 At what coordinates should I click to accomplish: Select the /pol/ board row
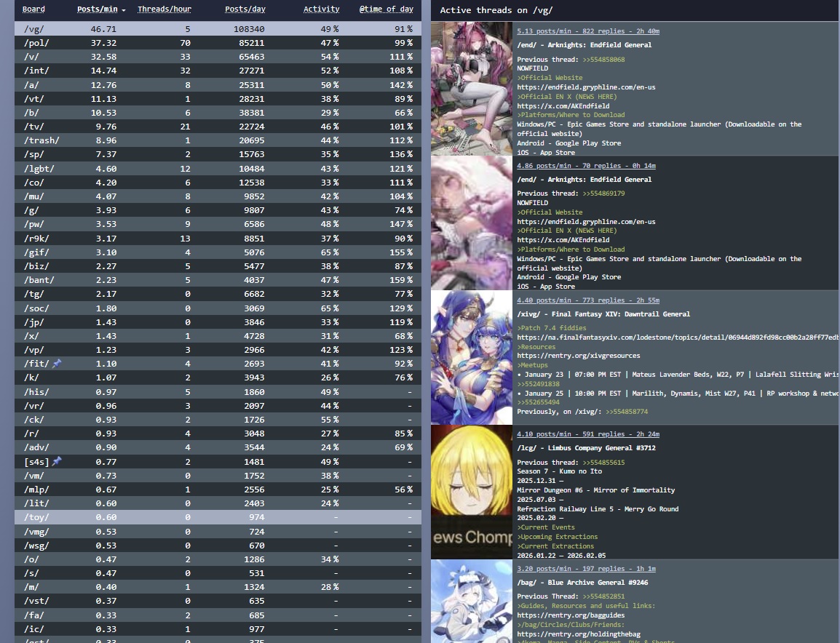coord(218,43)
